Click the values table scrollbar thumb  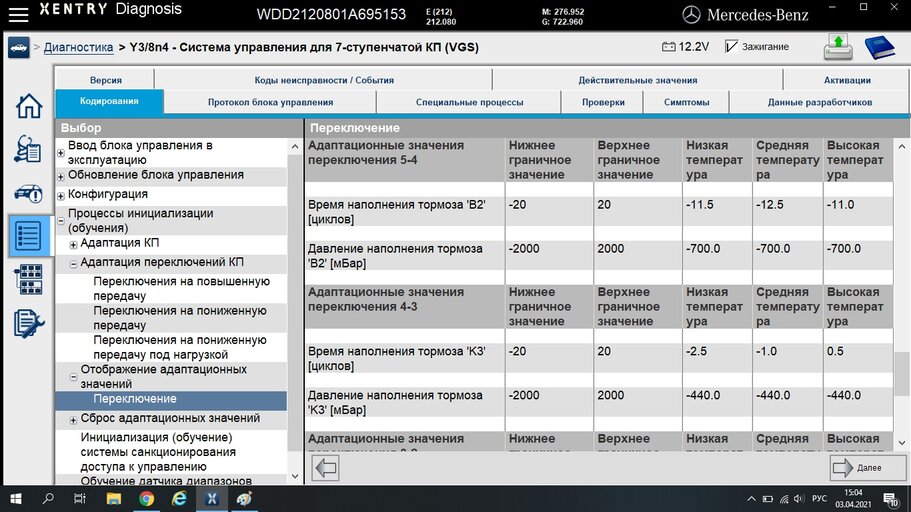[902, 375]
